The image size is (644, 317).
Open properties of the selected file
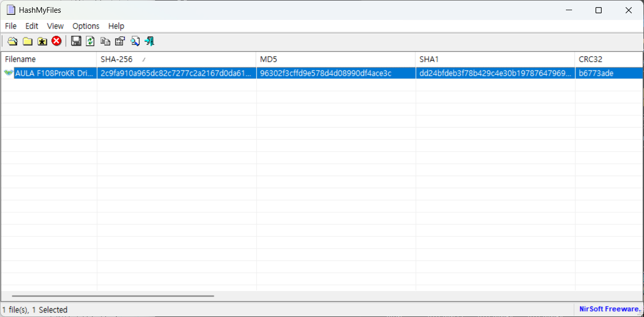pos(119,41)
